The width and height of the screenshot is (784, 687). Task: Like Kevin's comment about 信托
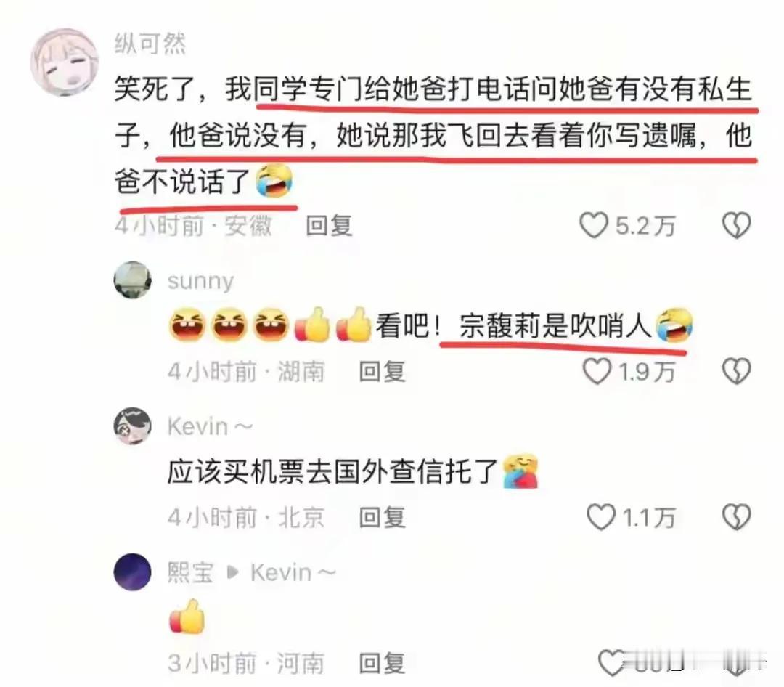coord(600,517)
